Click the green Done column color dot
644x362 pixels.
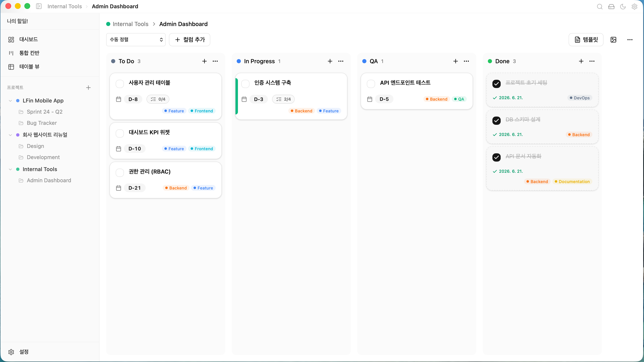coord(490,61)
